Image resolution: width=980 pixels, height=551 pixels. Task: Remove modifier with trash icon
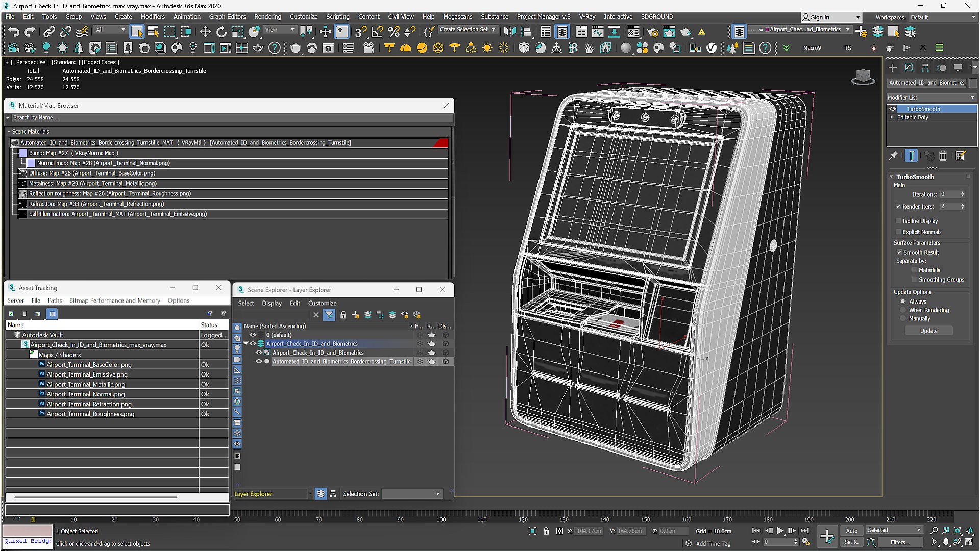tap(943, 156)
